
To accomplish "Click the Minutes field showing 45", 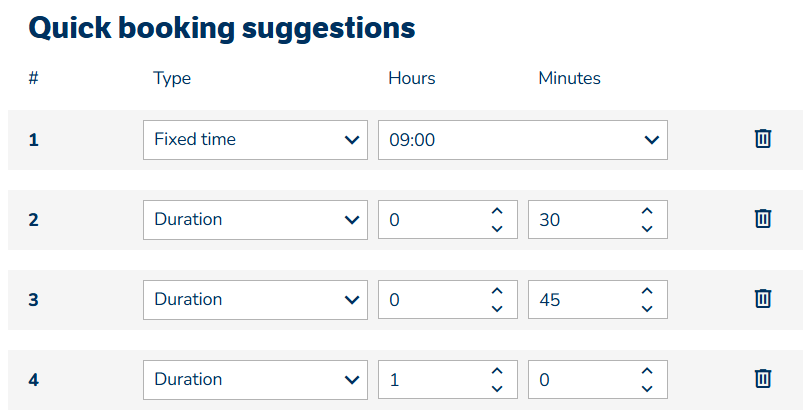I will coord(580,300).
